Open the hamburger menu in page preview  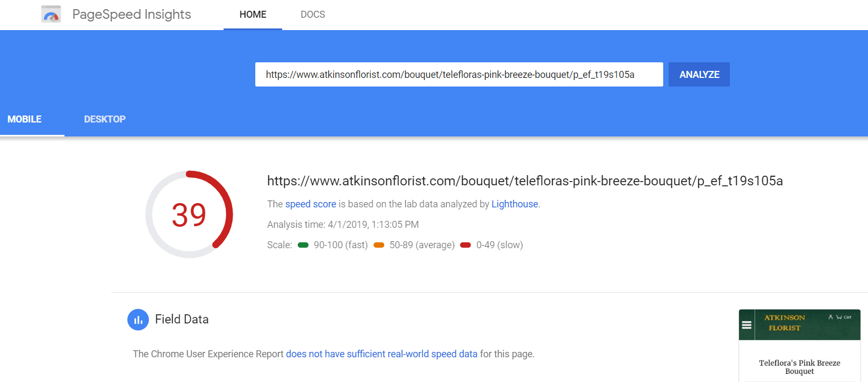tap(747, 325)
